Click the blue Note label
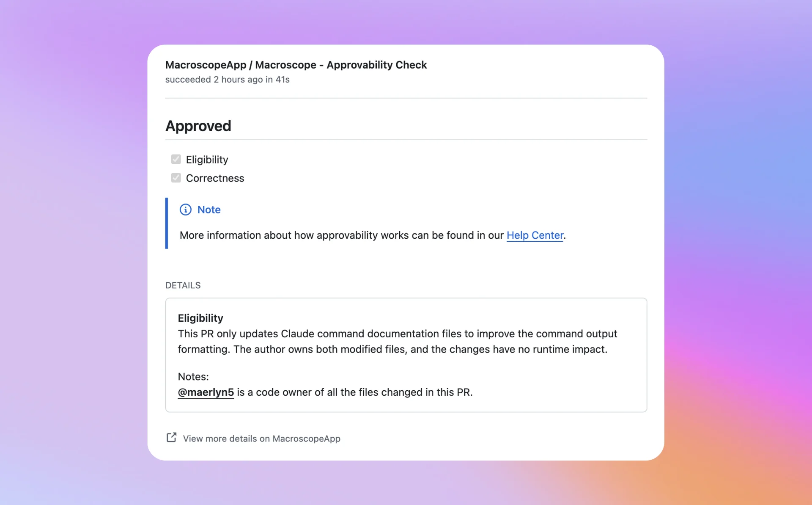 209,210
